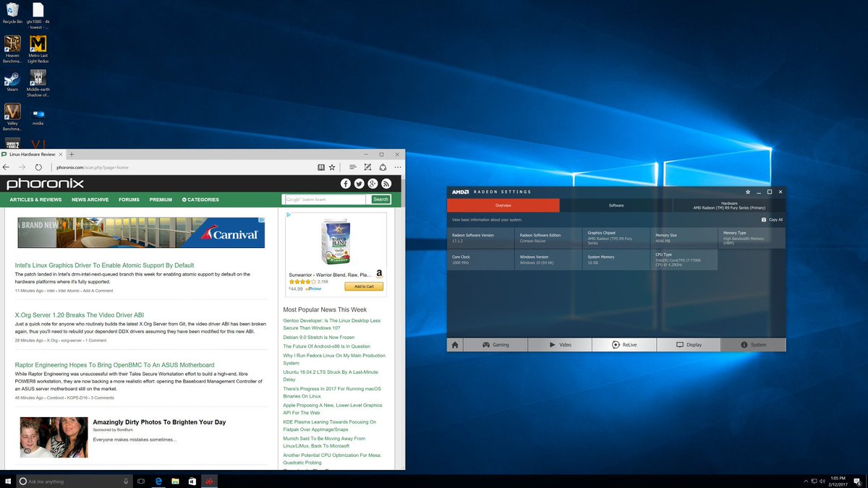Open the Edge Hub lines icon
Viewport: 868px width, 488px height.
352,167
